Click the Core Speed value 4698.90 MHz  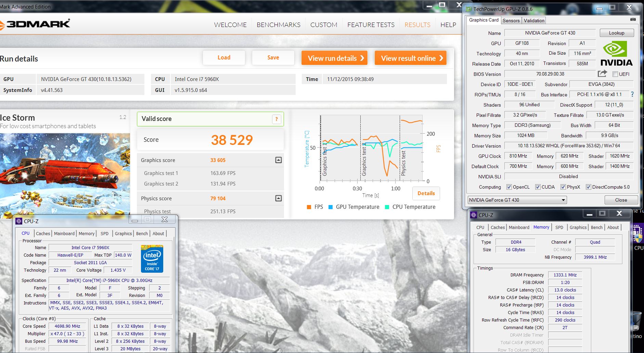click(x=67, y=326)
